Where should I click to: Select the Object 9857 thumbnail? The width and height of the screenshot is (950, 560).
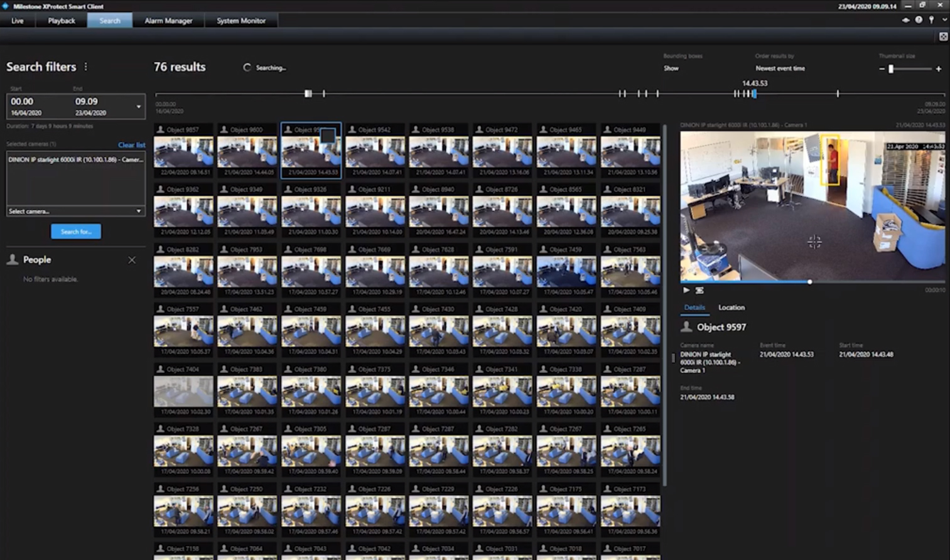[183, 153]
